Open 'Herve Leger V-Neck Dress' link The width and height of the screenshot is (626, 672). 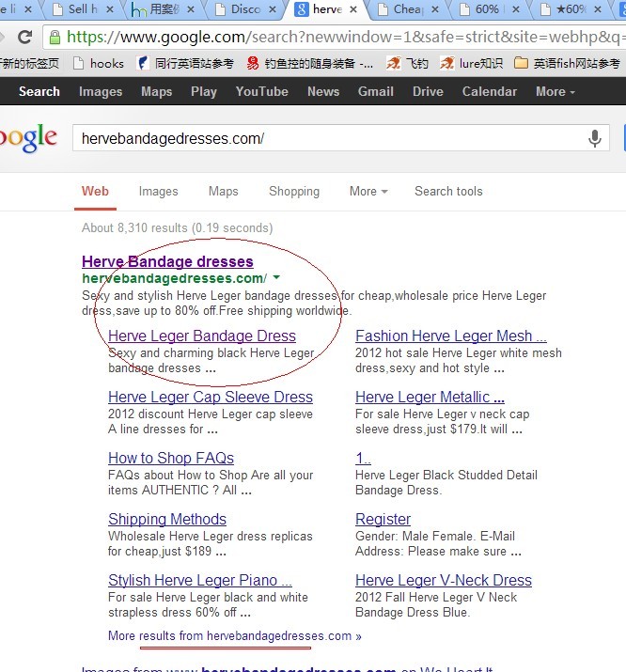pos(444,580)
